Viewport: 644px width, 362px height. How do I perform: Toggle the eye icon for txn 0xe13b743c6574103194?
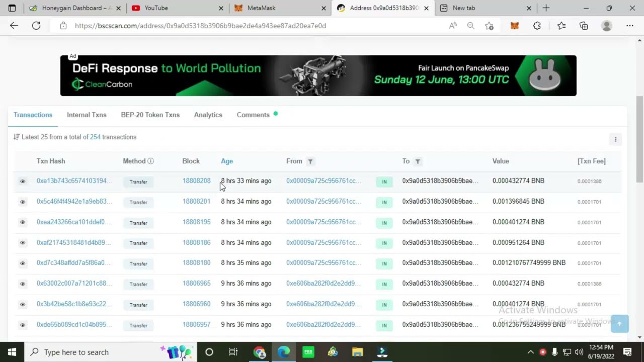click(x=23, y=181)
